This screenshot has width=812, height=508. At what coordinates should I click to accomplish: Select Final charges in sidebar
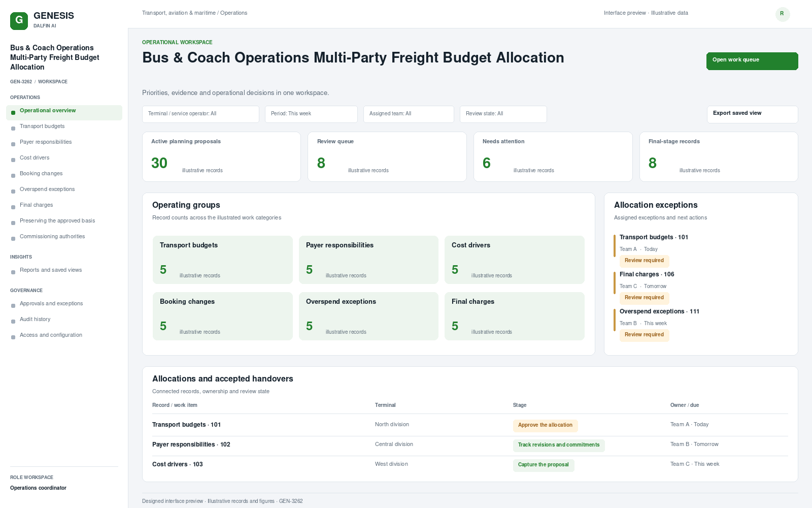coord(64,207)
